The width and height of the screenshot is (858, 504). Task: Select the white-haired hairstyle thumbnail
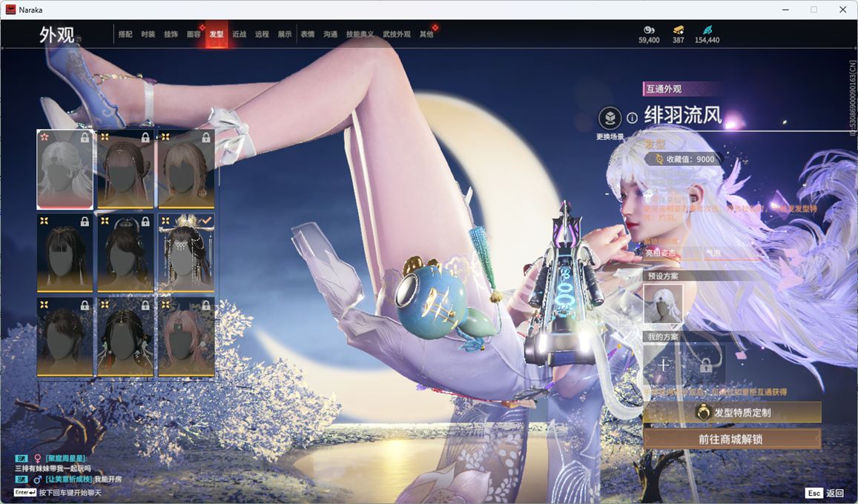point(65,169)
